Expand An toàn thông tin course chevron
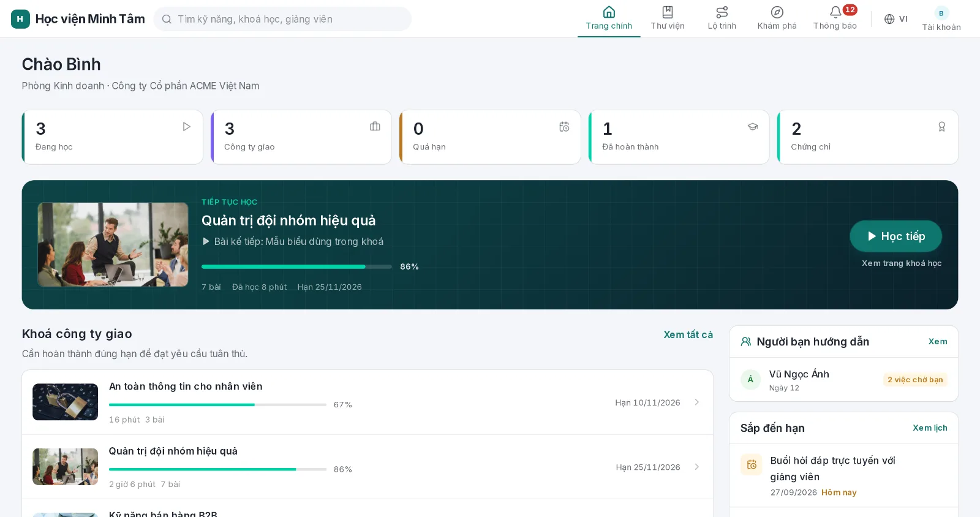Viewport: 980px width, 517px height. 697,402
